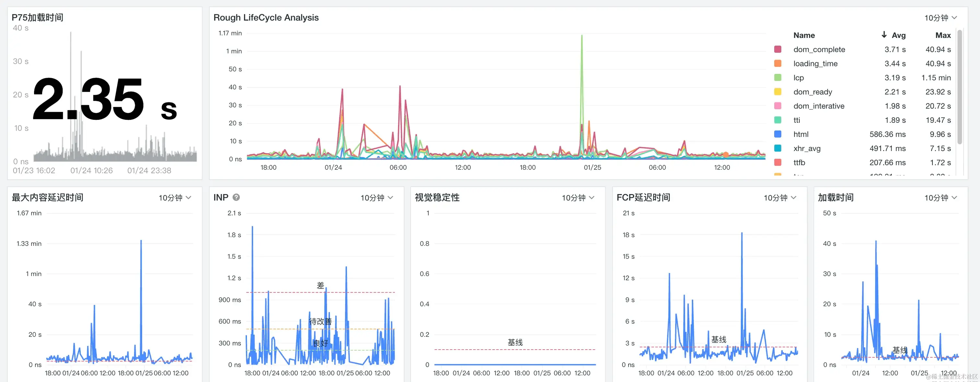Toggle the lcp series in legend
The width and height of the screenshot is (980, 382).
pyautogui.click(x=798, y=78)
